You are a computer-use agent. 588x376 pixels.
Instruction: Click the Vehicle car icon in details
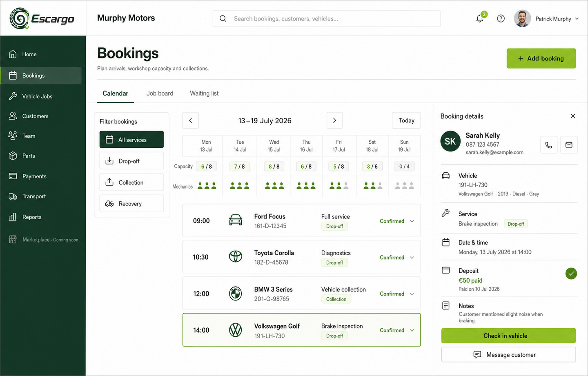(x=446, y=176)
